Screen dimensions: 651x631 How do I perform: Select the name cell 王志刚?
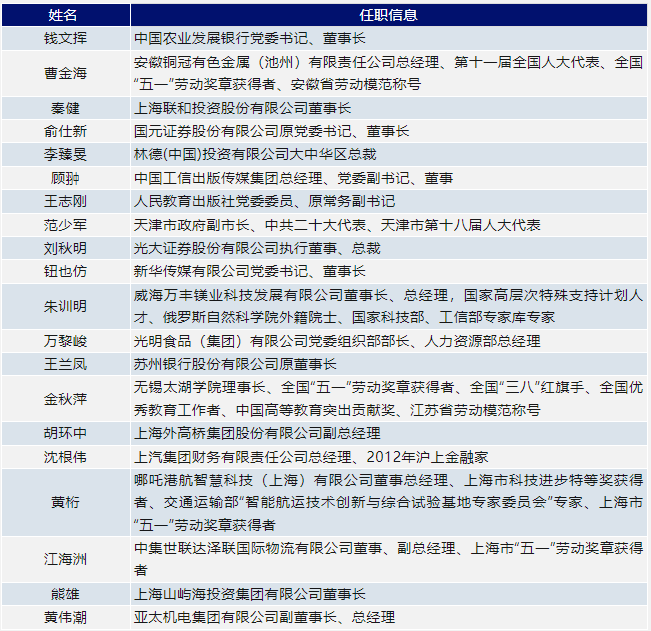point(66,202)
